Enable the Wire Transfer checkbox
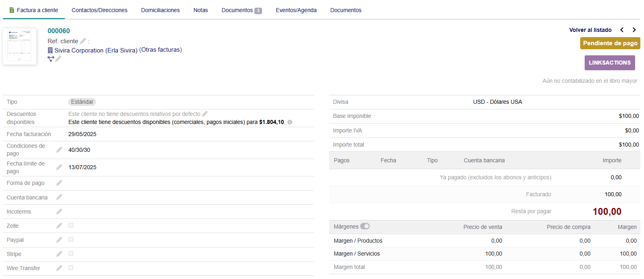This screenshot has width=644, height=279. click(71, 268)
